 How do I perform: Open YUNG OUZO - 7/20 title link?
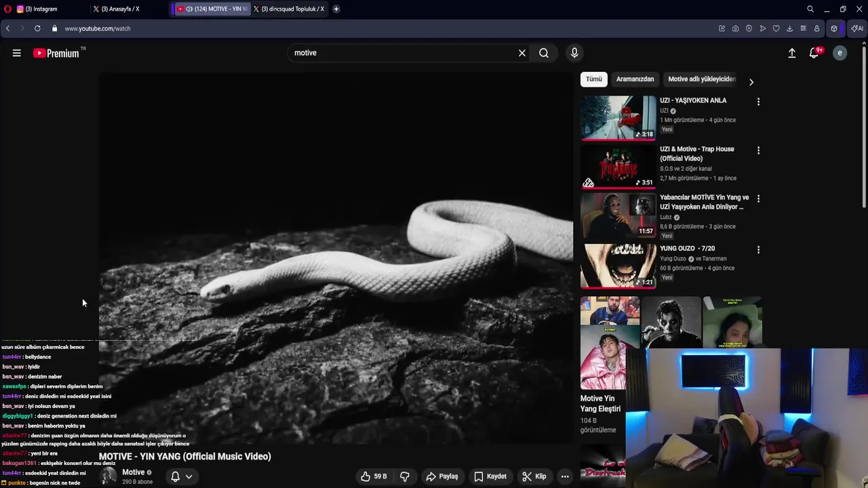[x=687, y=249]
